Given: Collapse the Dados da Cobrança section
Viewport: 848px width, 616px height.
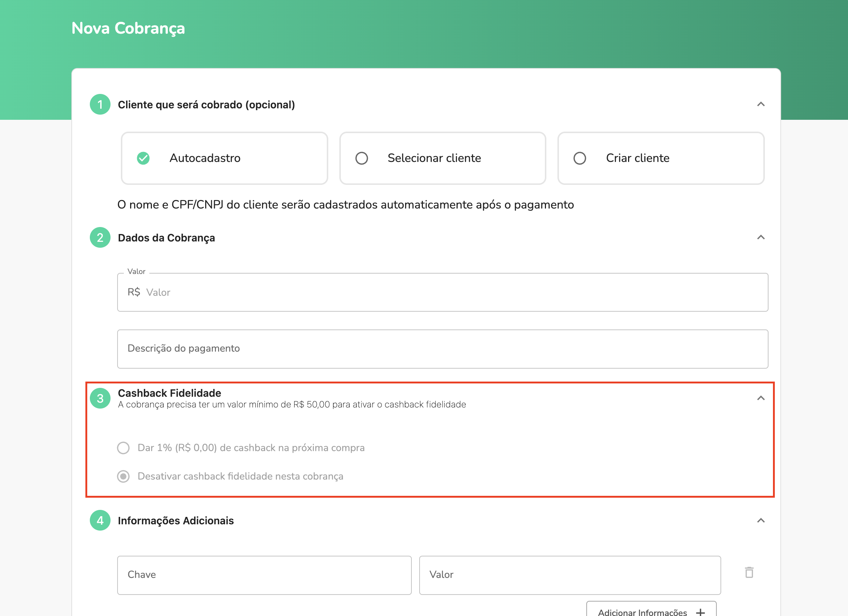Looking at the screenshot, I should (761, 238).
